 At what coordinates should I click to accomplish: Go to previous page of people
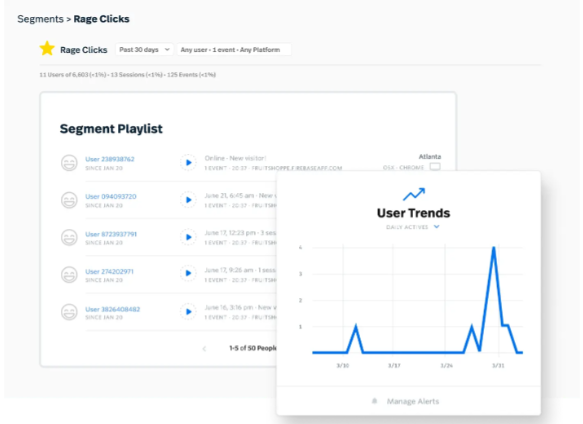click(x=204, y=348)
